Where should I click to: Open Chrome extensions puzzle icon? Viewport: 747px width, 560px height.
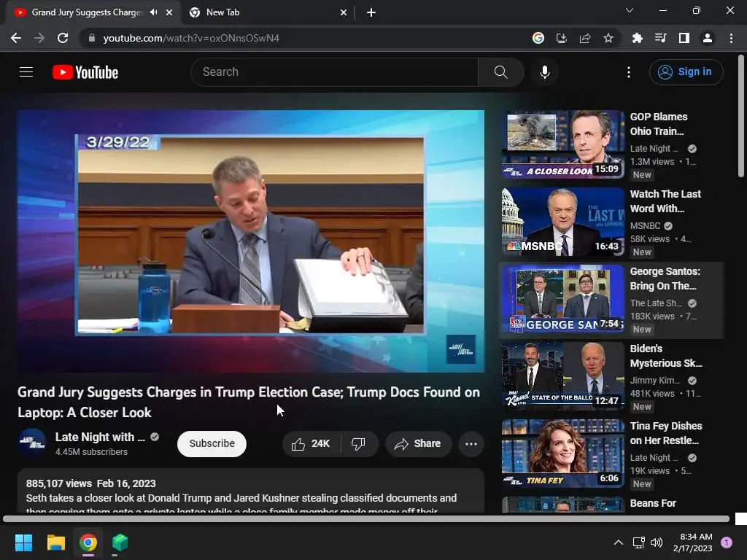[x=637, y=38]
